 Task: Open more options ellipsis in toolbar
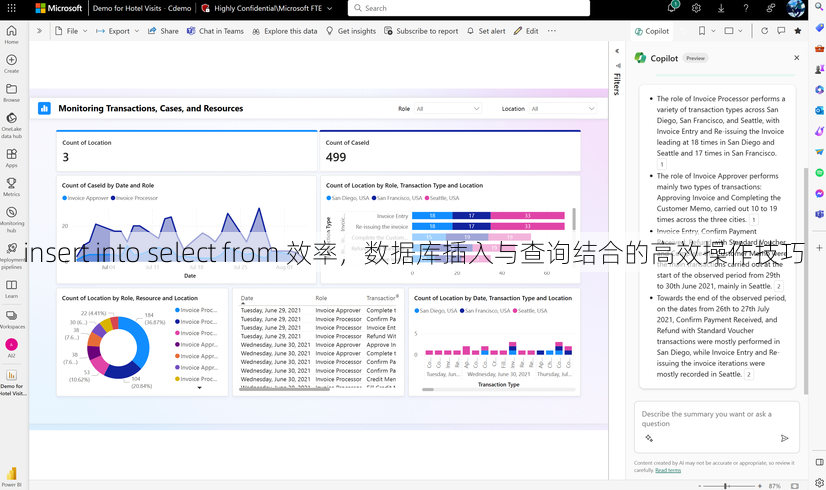(x=552, y=31)
